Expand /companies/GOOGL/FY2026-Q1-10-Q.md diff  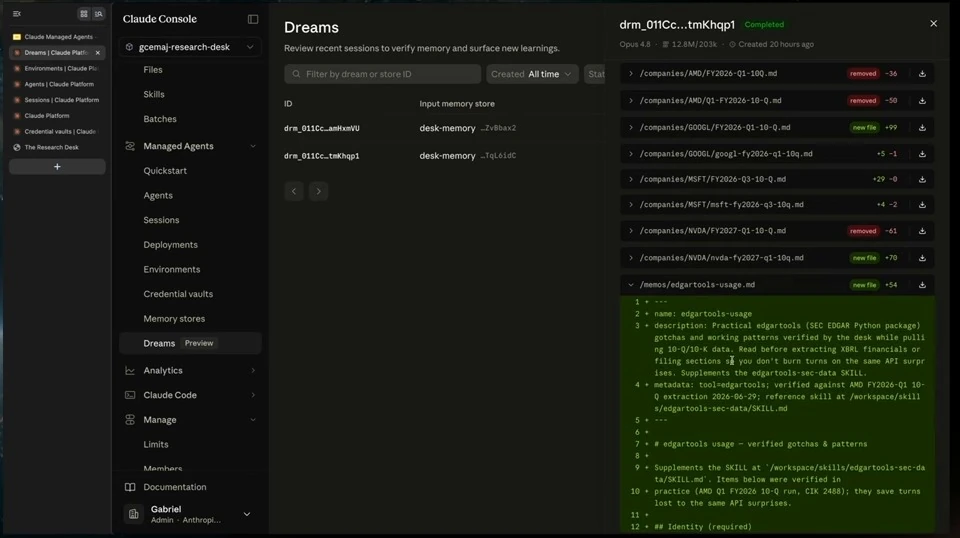pyautogui.click(x=631, y=127)
